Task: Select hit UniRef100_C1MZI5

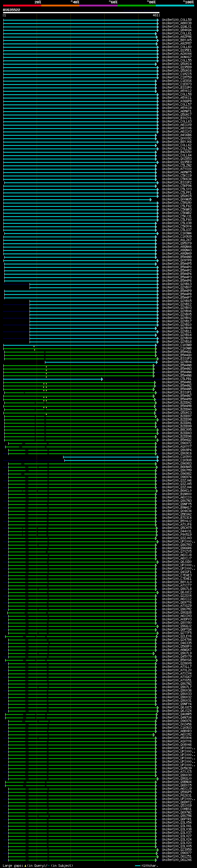Action: point(177,74)
